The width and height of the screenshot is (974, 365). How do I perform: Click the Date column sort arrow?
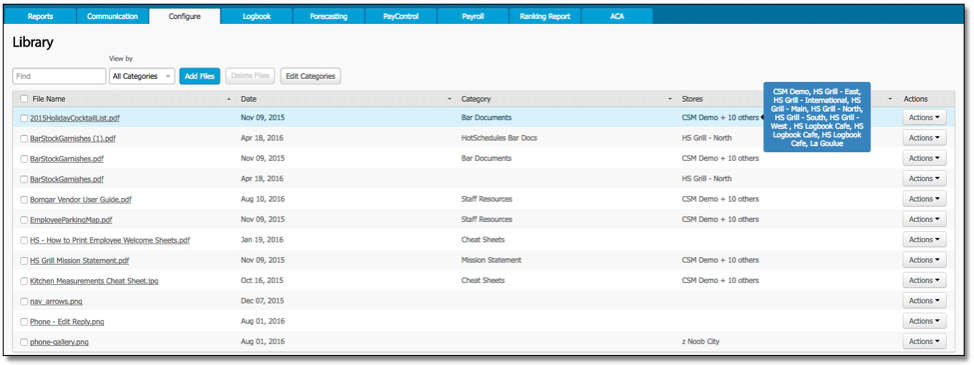coord(450,99)
